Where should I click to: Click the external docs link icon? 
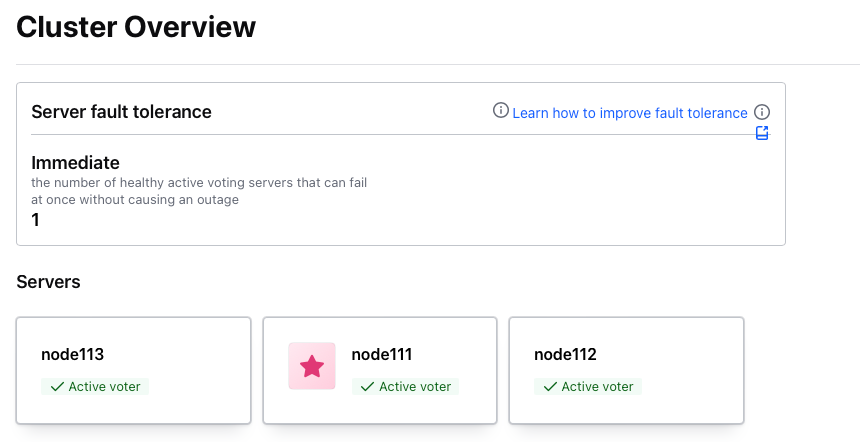tap(762, 133)
